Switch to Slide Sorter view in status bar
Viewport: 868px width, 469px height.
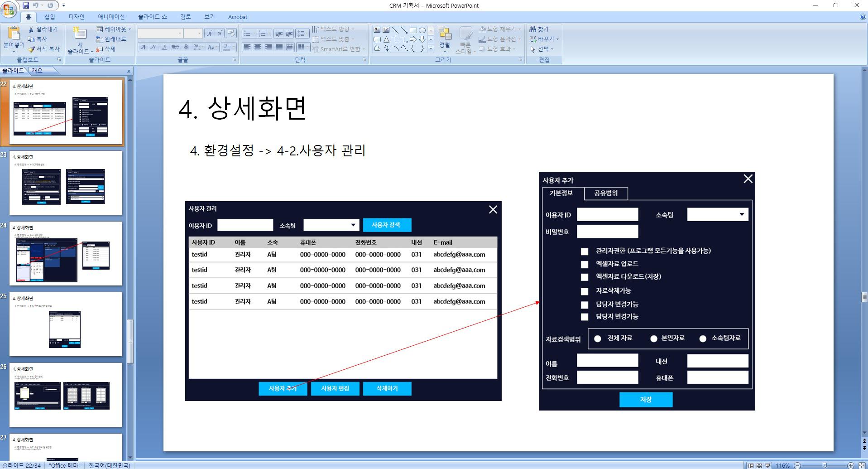click(x=759, y=465)
